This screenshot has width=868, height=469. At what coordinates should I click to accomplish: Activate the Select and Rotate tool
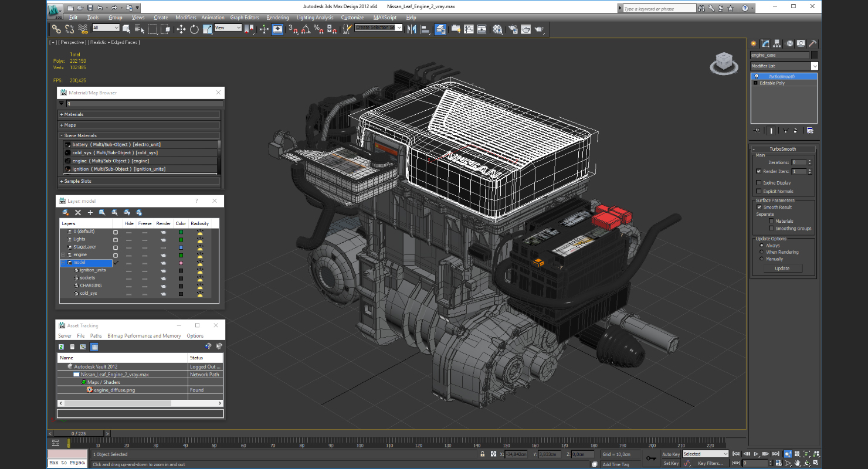(194, 29)
